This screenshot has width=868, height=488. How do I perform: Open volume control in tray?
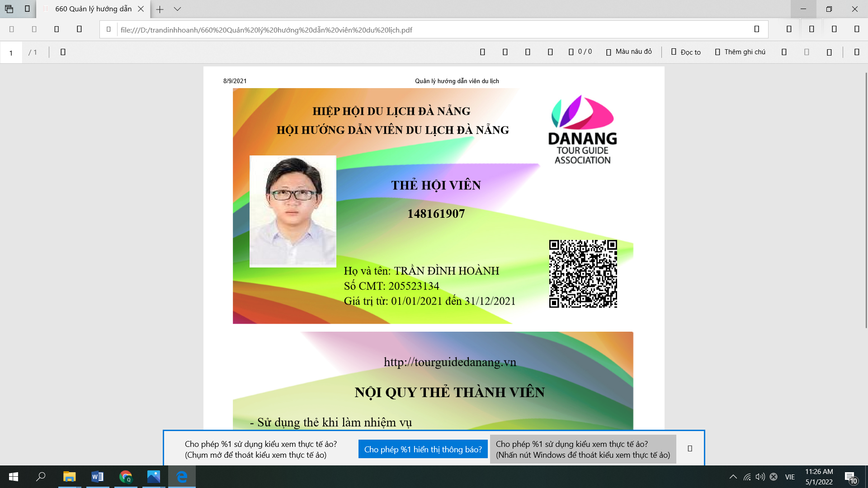[x=760, y=477]
